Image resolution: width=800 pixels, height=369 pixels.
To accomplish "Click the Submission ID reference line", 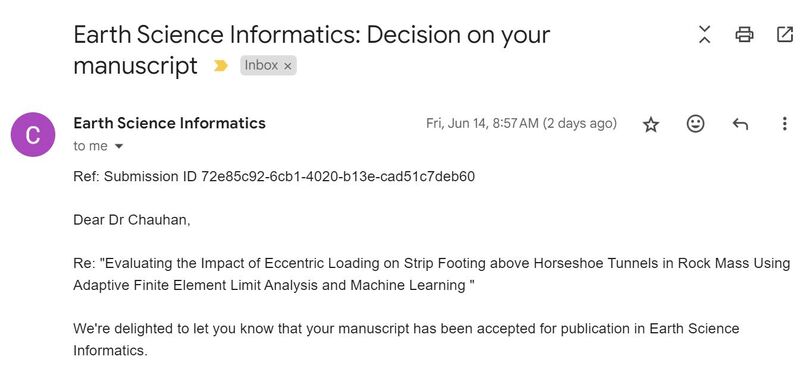I will point(274,177).
